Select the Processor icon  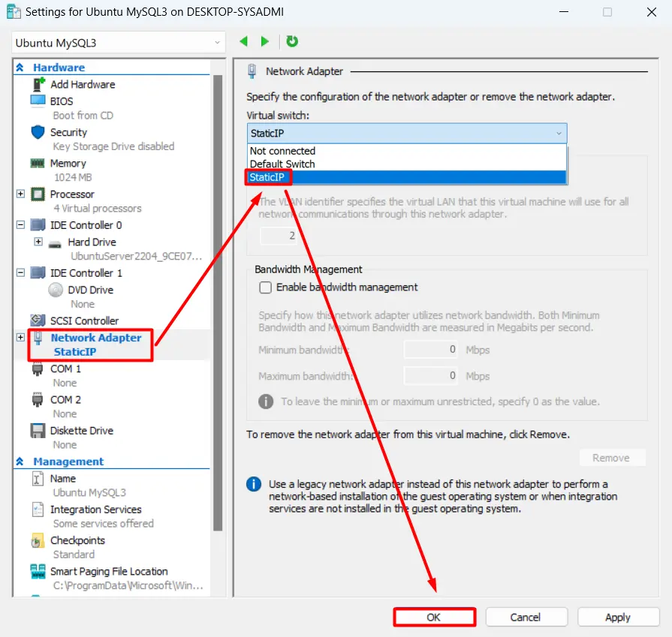coord(38,194)
